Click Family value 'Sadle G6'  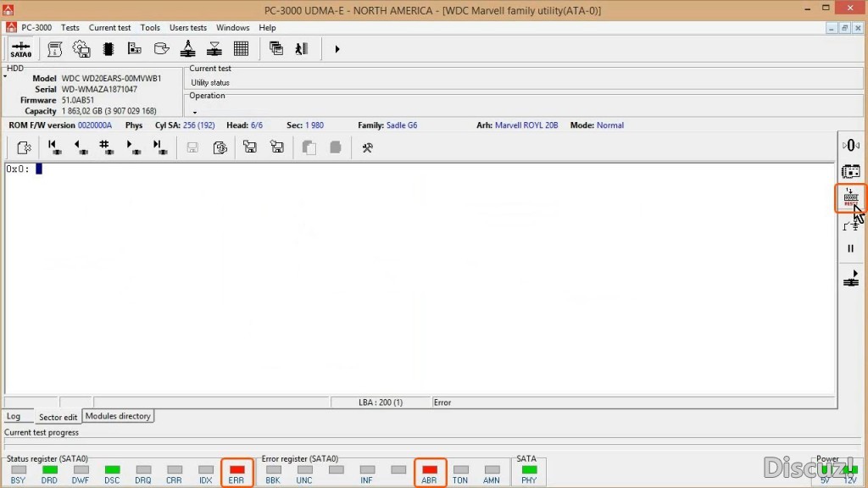click(402, 125)
